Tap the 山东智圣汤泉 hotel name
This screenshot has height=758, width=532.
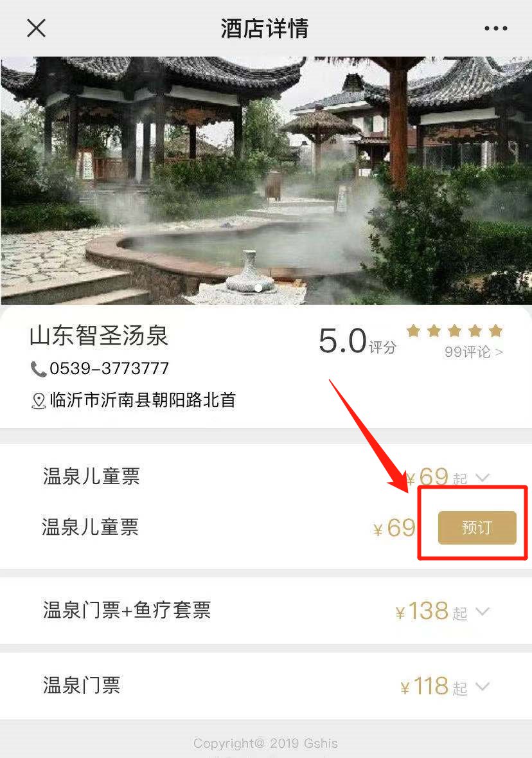98,336
